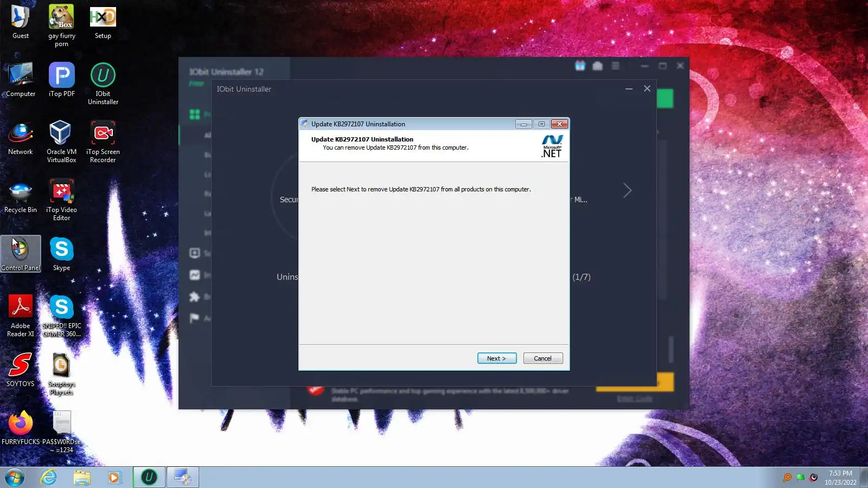Select the Control Panel desktop icon
The height and width of the screenshot is (488, 868).
pyautogui.click(x=21, y=254)
